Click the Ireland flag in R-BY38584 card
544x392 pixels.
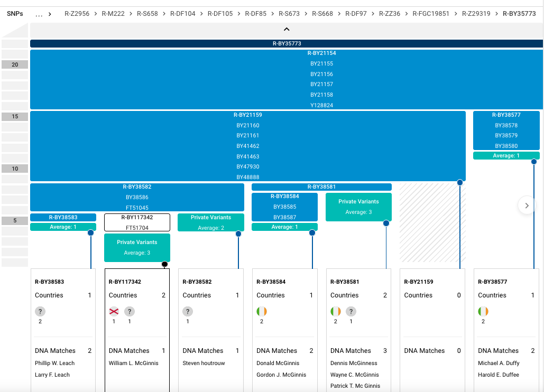tap(262, 311)
